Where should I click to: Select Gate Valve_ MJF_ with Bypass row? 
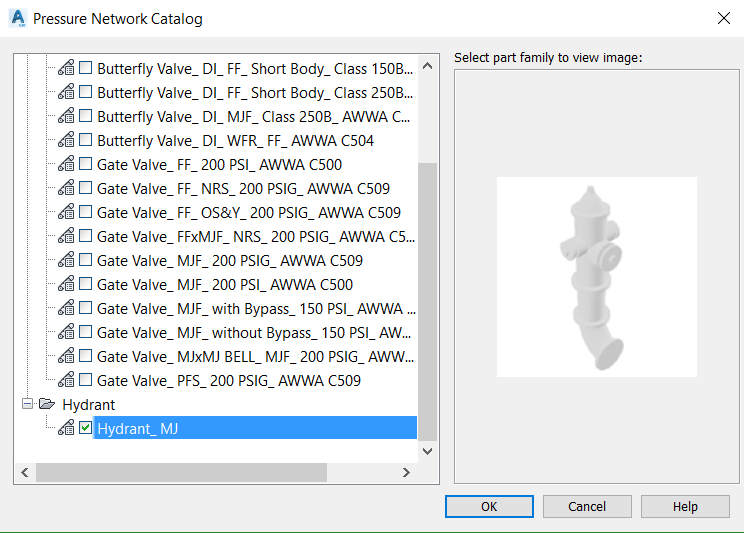coord(256,309)
